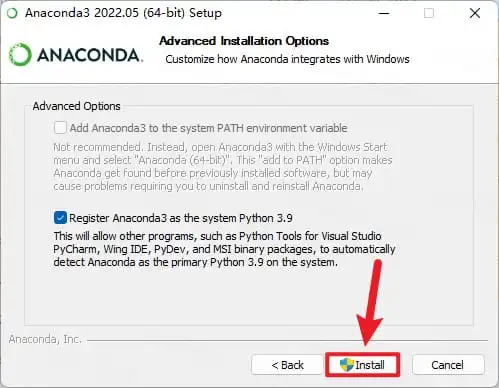Click the ANACONDA wordmark in the header

click(90, 55)
